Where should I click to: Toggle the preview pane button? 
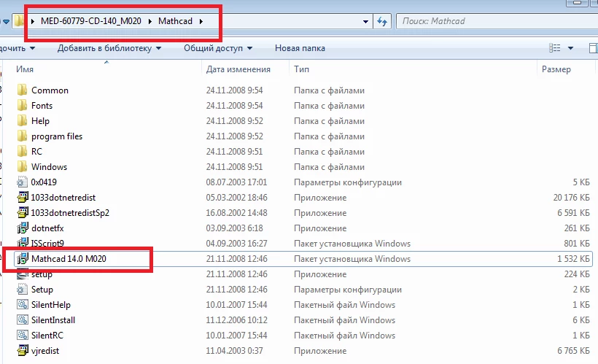(x=593, y=47)
